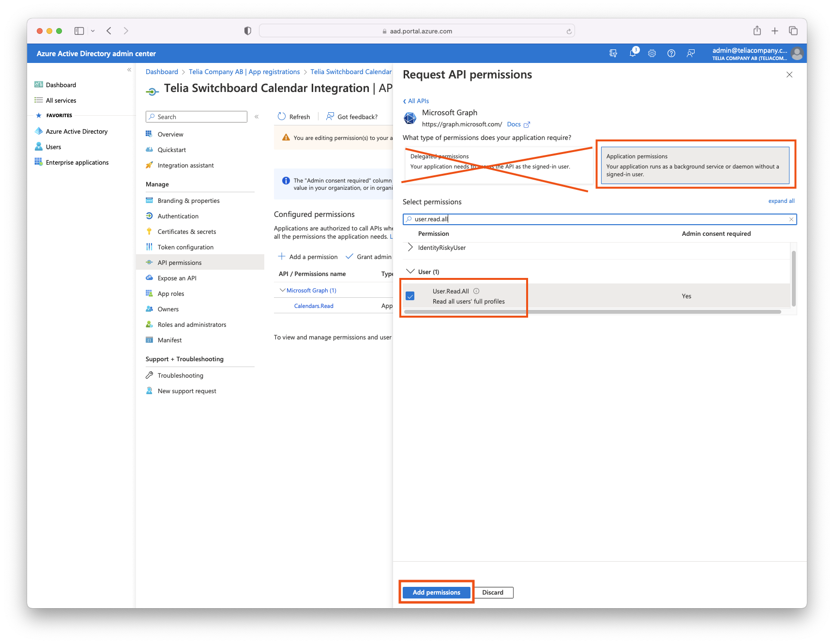834x644 pixels.
Task: Click Got feedback? in the toolbar
Action: click(x=352, y=117)
